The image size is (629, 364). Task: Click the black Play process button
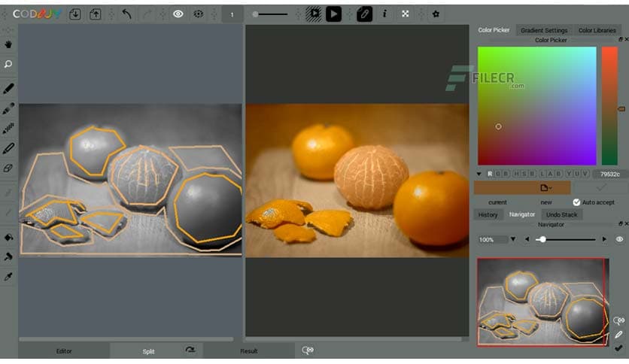point(333,14)
